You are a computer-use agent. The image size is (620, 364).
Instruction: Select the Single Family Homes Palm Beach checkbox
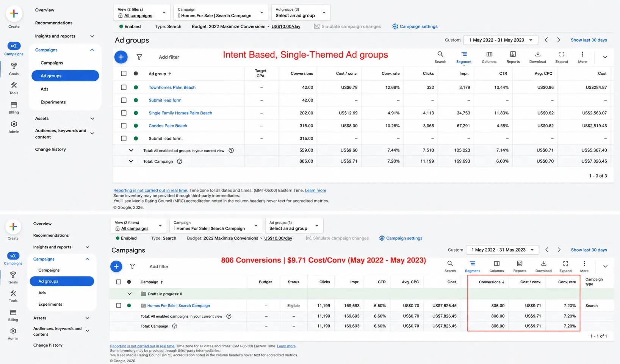[124, 113]
